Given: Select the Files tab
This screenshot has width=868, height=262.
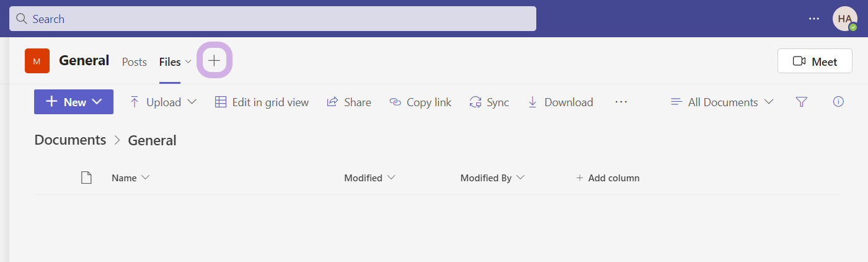Looking at the screenshot, I should tap(170, 62).
